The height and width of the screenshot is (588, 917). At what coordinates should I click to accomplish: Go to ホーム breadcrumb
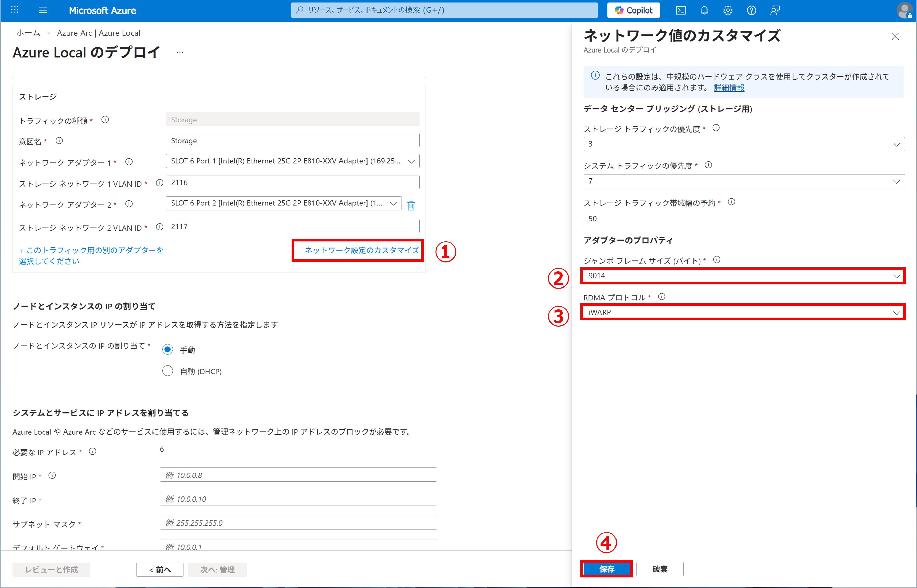[x=28, y=33]
